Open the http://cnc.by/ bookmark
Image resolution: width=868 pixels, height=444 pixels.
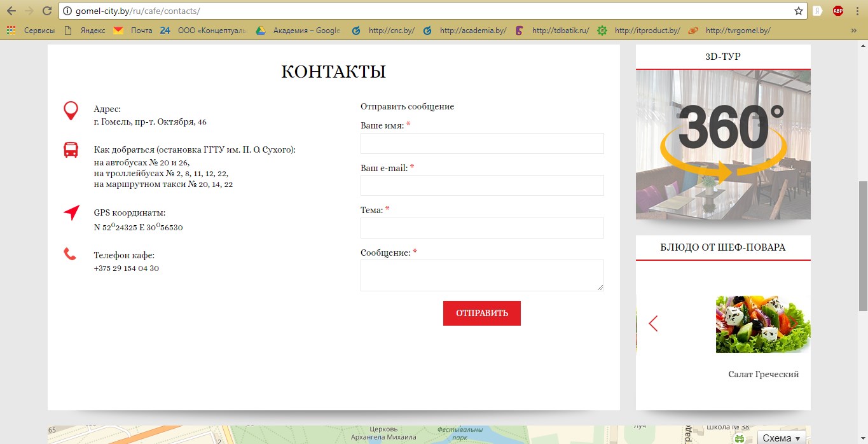(x=383, y=30)
